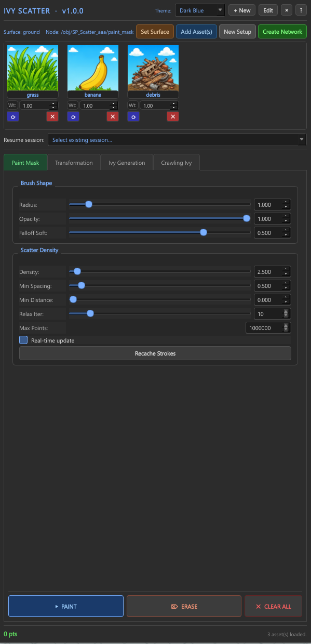Click the Add Asset(s) button
The image size is (311, 644).
(x=196, y=32)
